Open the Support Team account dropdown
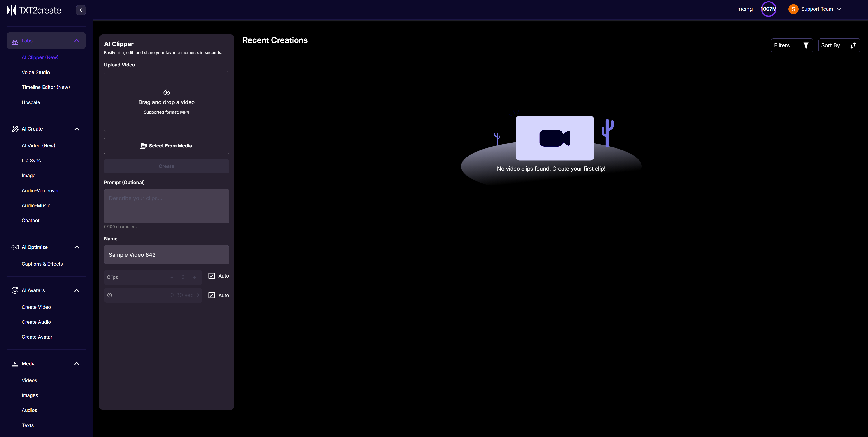Image resolution: width=868 pixels, height=437 pixels. [x=816, y=9]
